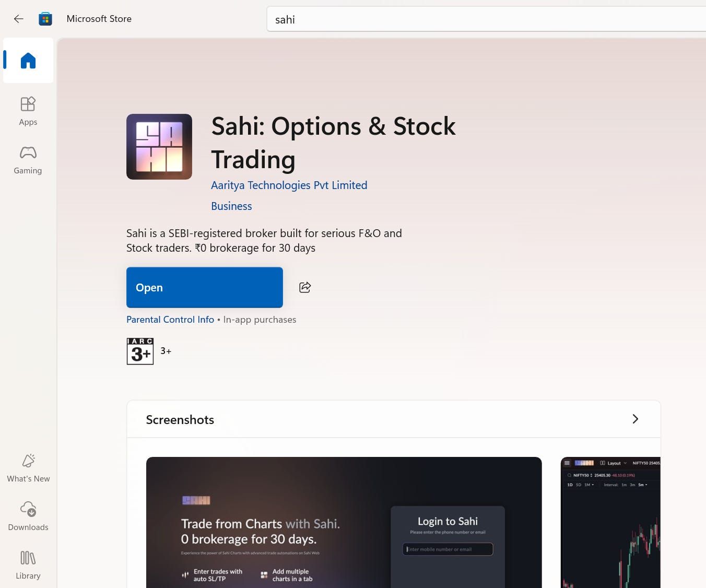Click the Microsoft Store logo icon
Viewport: 706px width, 588px height.
[45, 19]
